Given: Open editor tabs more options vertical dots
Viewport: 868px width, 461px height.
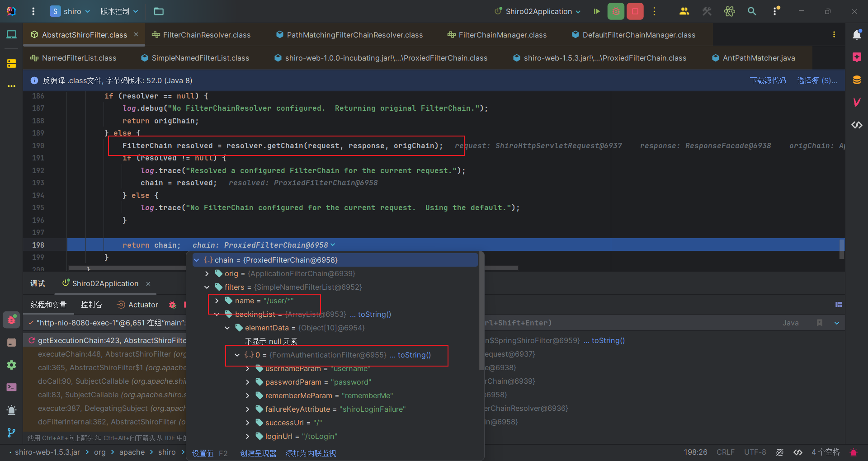Looking at the screenshot, I should point(834,35).
